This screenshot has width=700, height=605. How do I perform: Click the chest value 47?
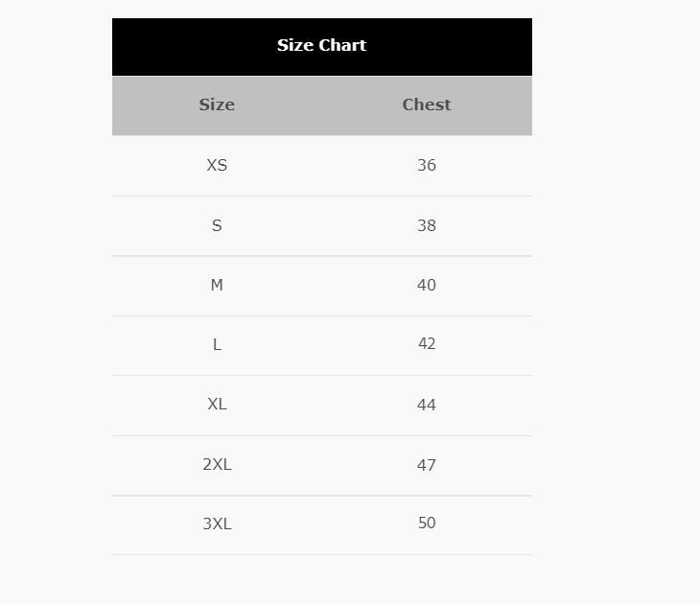(x=427, y=465)
